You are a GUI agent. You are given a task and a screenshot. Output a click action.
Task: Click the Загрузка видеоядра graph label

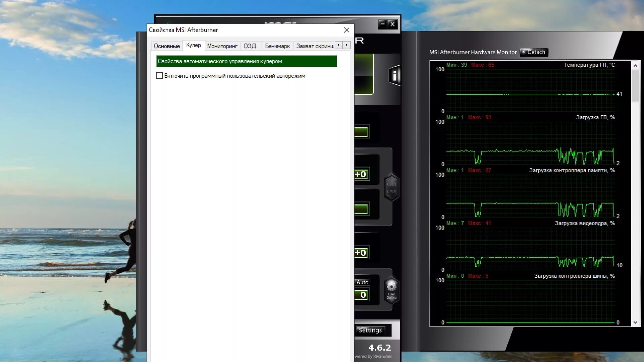point(585,223)
